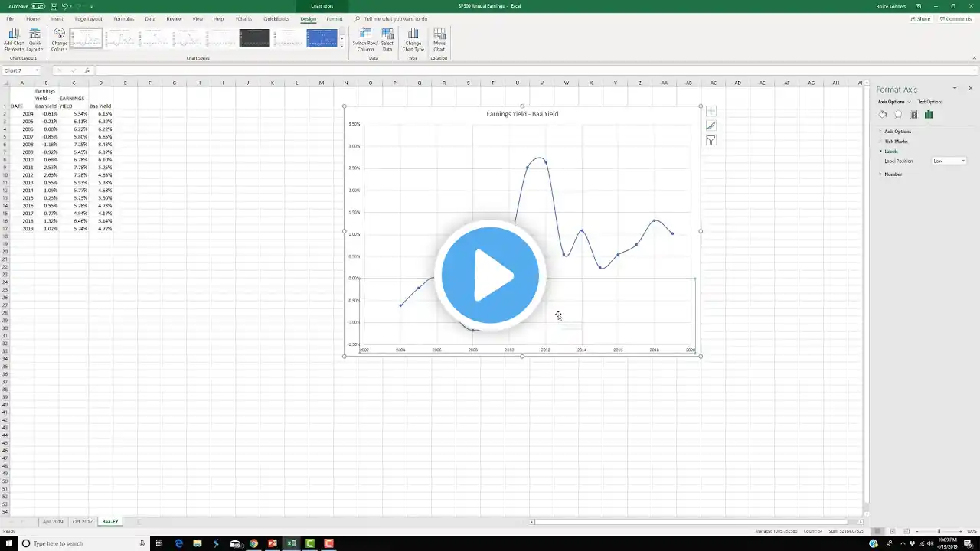Open the Data tab
The height and width of the screenshot is (551, 980).
click(x=150, y=18)
